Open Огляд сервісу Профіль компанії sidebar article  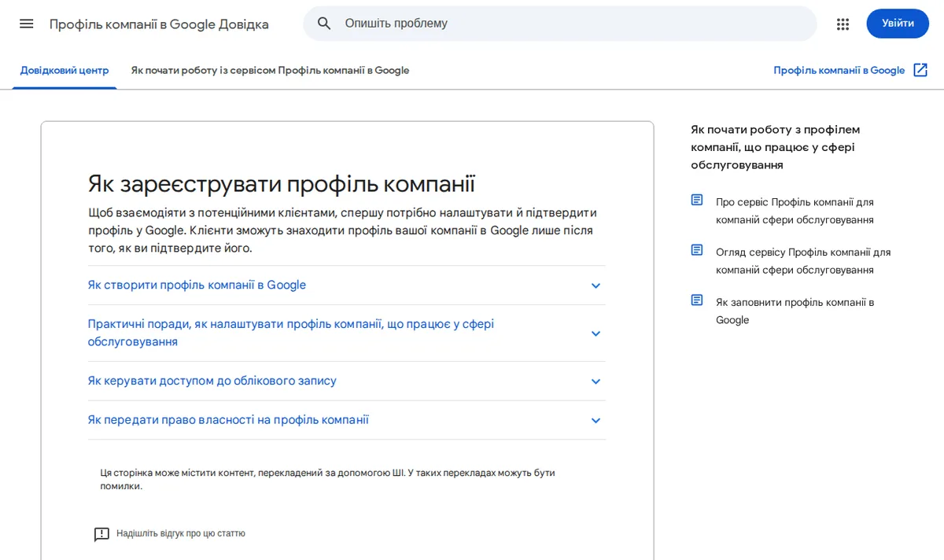(x=803, y=261)
